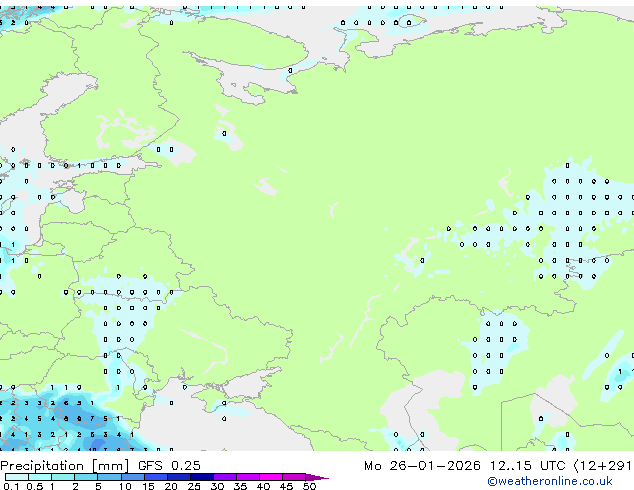Select the 30–35 mm purple legend box
Screen dimensions: 634x490
click(225, 477)
